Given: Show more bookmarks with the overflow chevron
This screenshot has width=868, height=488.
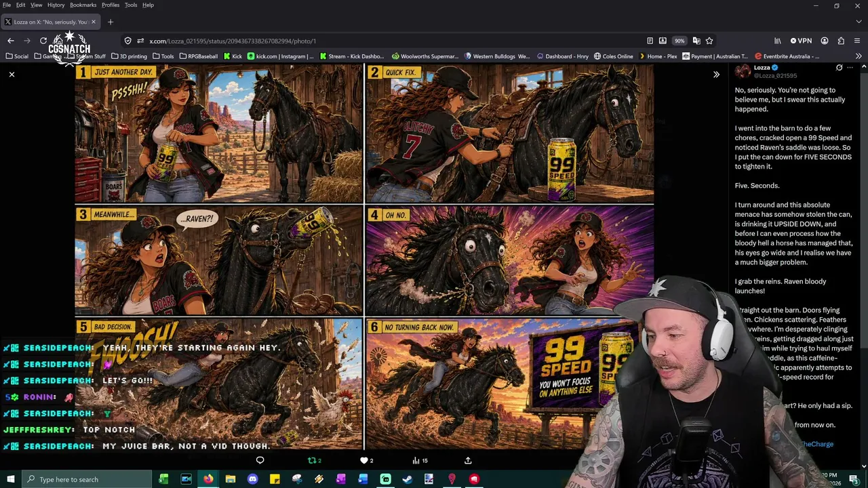Looking at the screenshot, I should pyautogui.click(x=859, y=56).
